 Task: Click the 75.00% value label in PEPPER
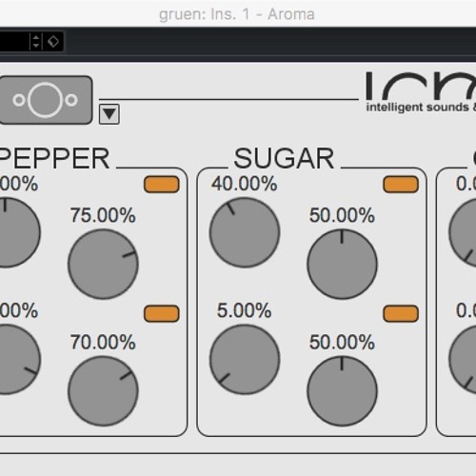103,215
